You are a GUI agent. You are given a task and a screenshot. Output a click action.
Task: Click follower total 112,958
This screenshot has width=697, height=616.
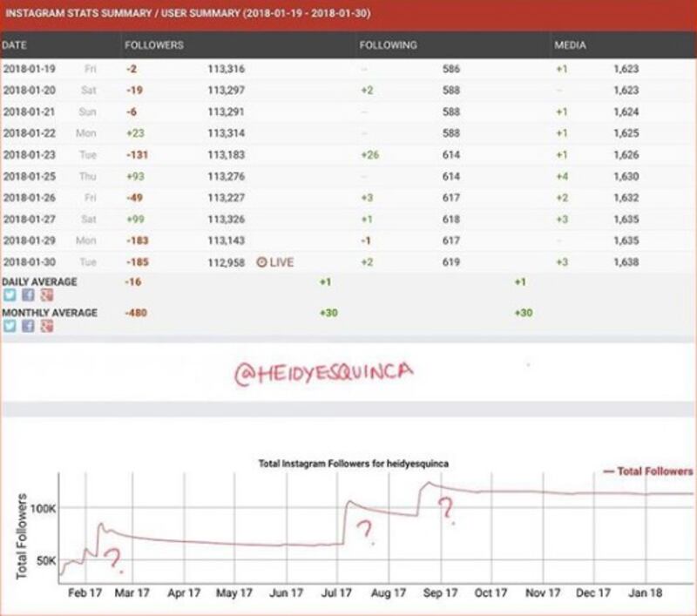click(x=227, y=262)
